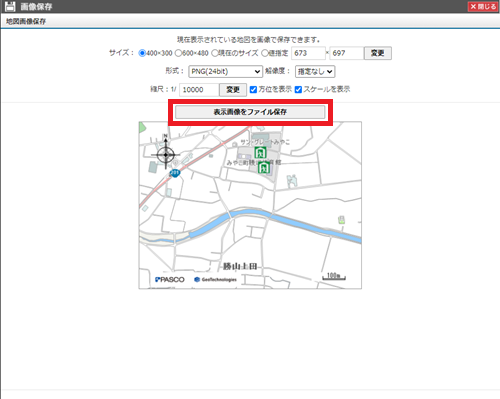Choose the 現在のサイズ radio option

215,53
